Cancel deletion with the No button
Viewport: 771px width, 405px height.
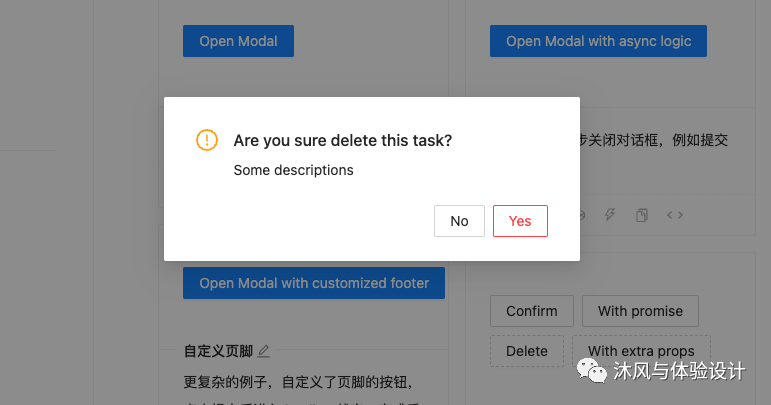(459, 221)
